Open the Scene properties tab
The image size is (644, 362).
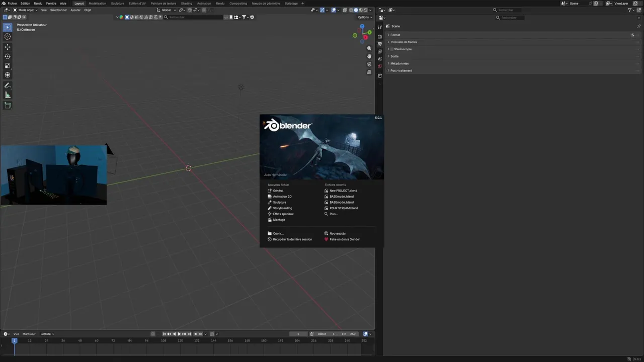(380, 59)
